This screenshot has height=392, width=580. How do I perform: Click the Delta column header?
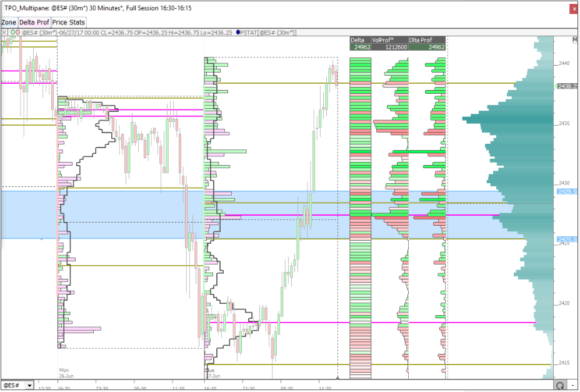[x=360, y=39]
